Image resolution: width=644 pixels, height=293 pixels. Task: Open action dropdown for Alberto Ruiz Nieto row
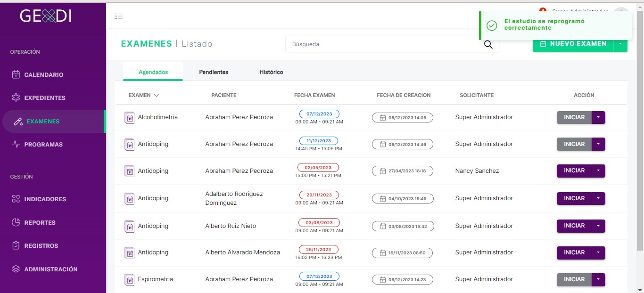pos(598,226)
